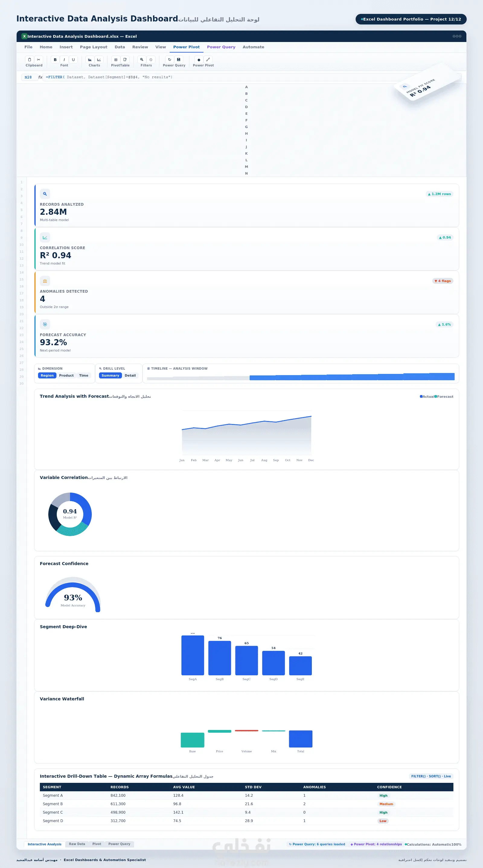Viewport: 483px width, 868px height.
Task: Click the Power Query save icon
Action: click(178, 59)
